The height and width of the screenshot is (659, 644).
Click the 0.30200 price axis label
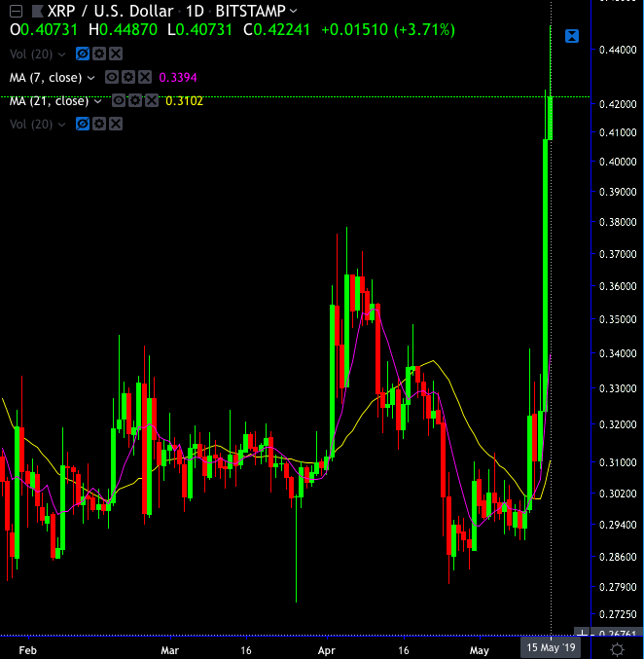tap(618, 494)
